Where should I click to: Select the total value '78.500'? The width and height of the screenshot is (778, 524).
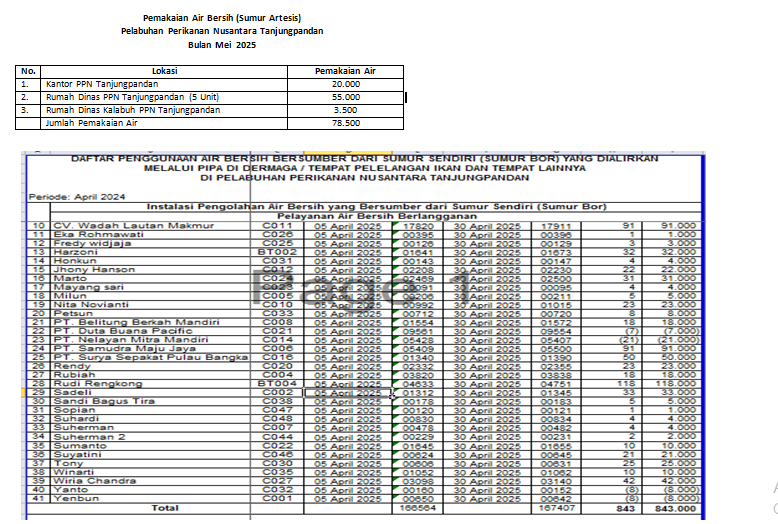346,123
